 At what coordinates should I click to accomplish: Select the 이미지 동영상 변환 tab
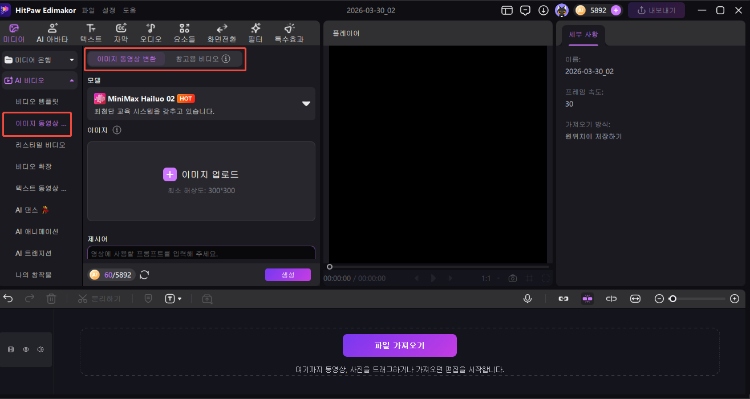(126, 59)
